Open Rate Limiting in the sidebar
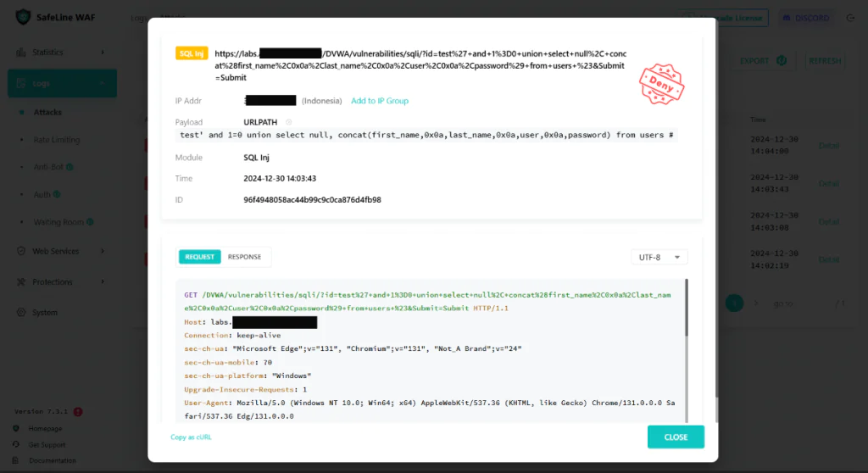Screen dimensions: 868x473 point(57,140)
